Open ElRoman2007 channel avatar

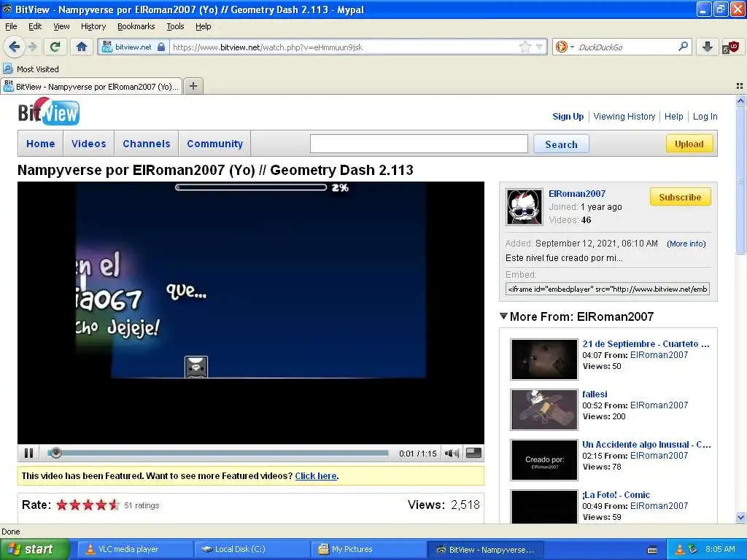pos(524,206)
